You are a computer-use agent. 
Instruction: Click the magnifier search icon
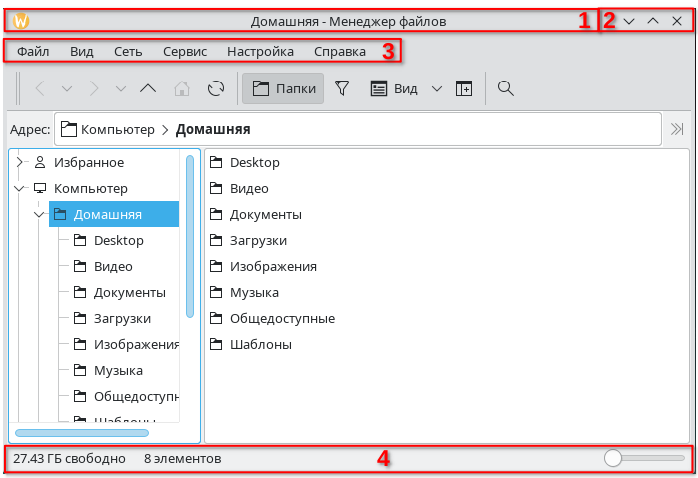505,89
